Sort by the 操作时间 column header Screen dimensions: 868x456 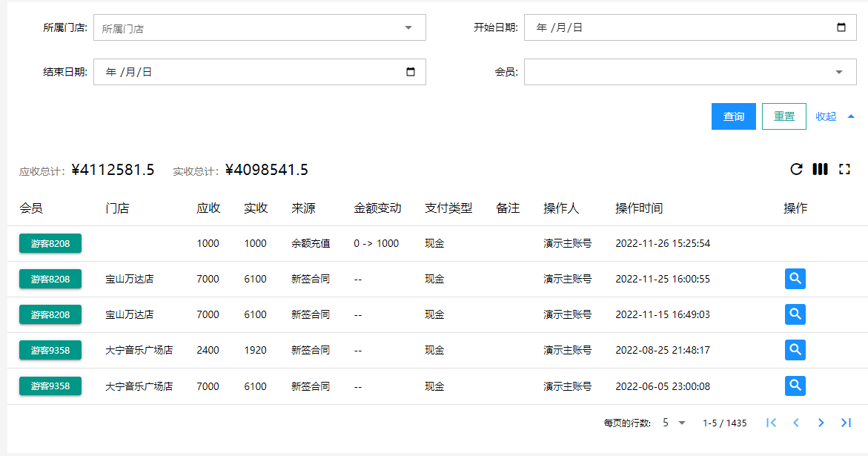click(638, 208)
